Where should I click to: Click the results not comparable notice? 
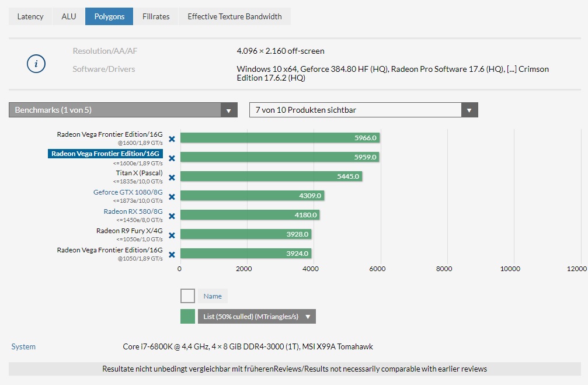pos(295,369)
